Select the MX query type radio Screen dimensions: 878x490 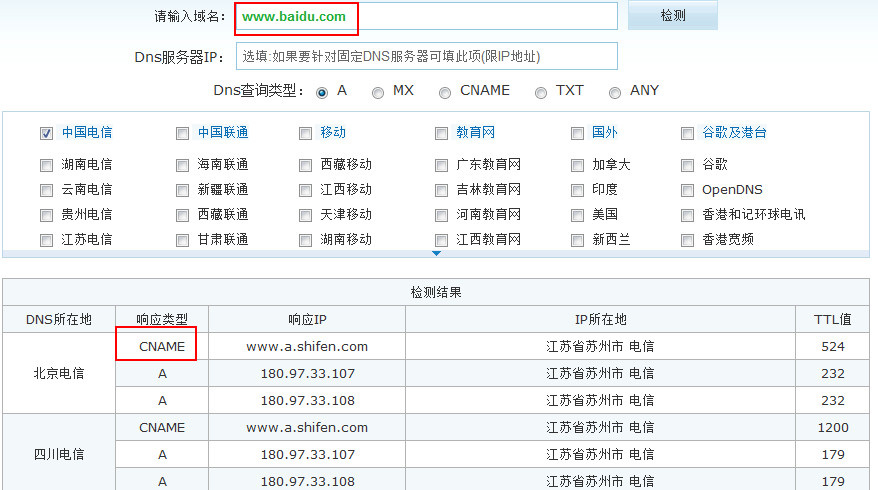[378, 93]
